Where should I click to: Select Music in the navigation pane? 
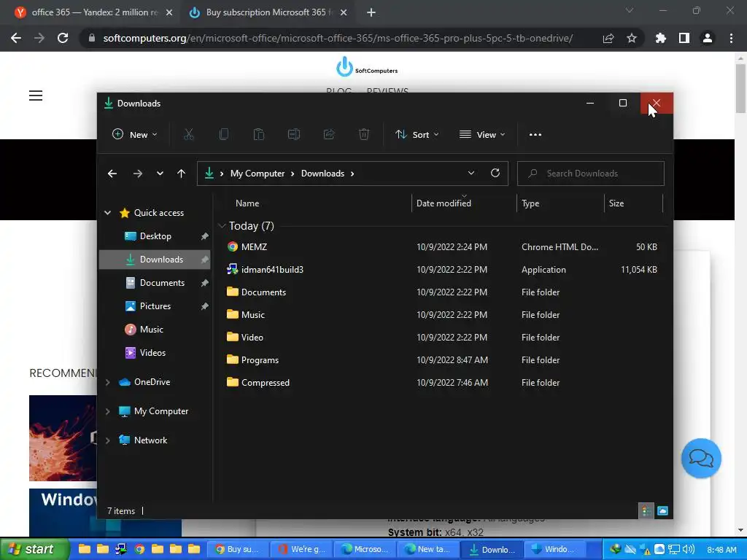point(152,330)
